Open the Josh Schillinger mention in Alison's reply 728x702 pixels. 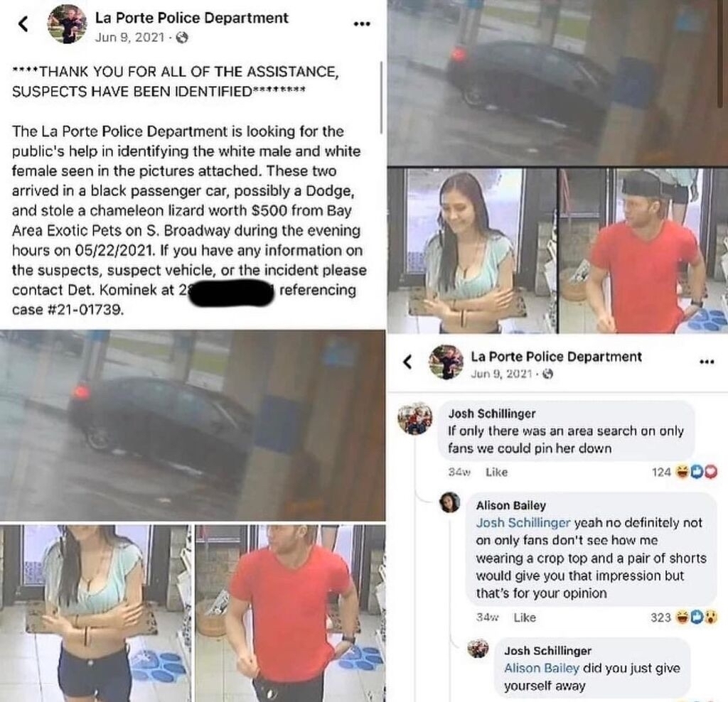click(x=523, y=523)
